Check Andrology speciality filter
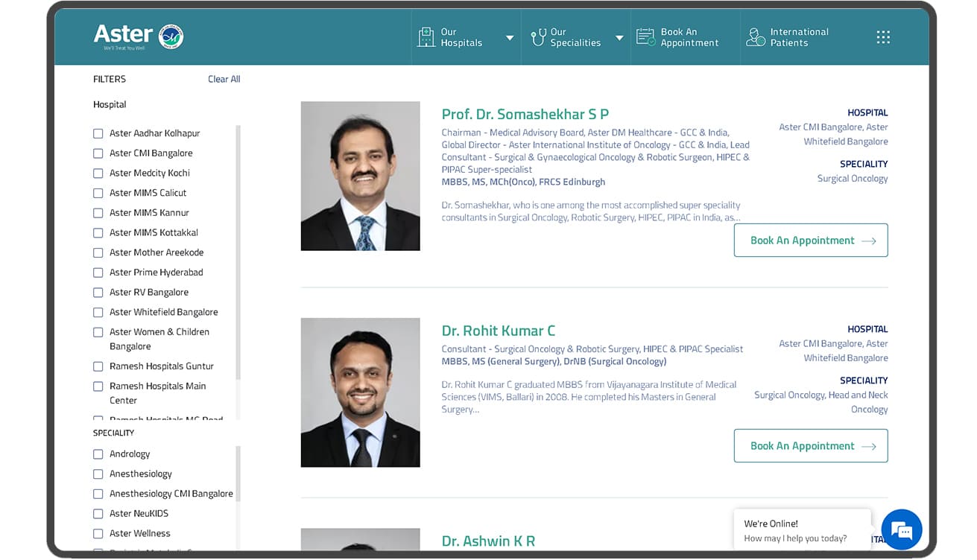Image resolution: width=977 pixels, height=560 pixels. (x=98, y=454)
